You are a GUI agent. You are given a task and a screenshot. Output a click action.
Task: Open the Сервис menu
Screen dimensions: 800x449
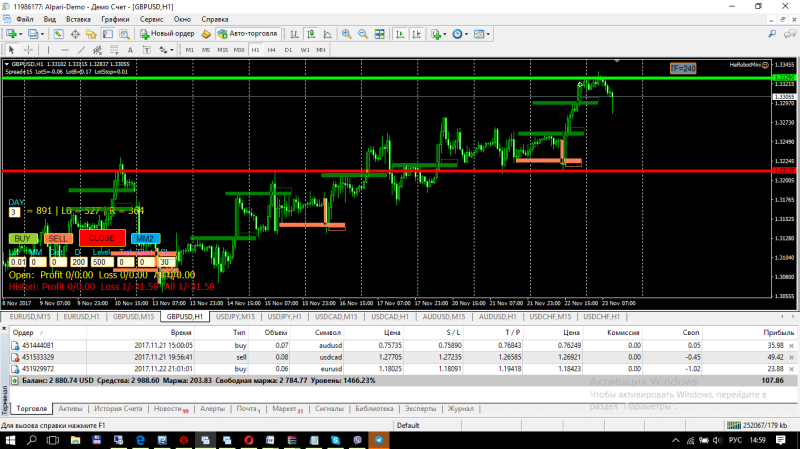click(151, 19)
